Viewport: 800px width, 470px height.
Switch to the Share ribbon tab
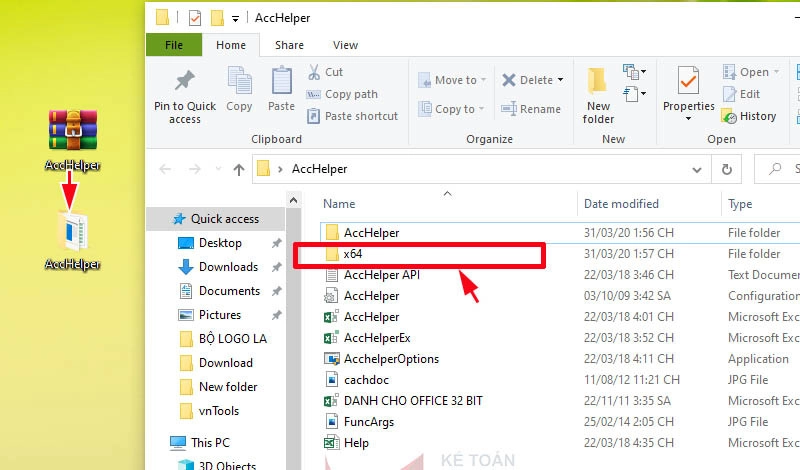pos(289,45)
